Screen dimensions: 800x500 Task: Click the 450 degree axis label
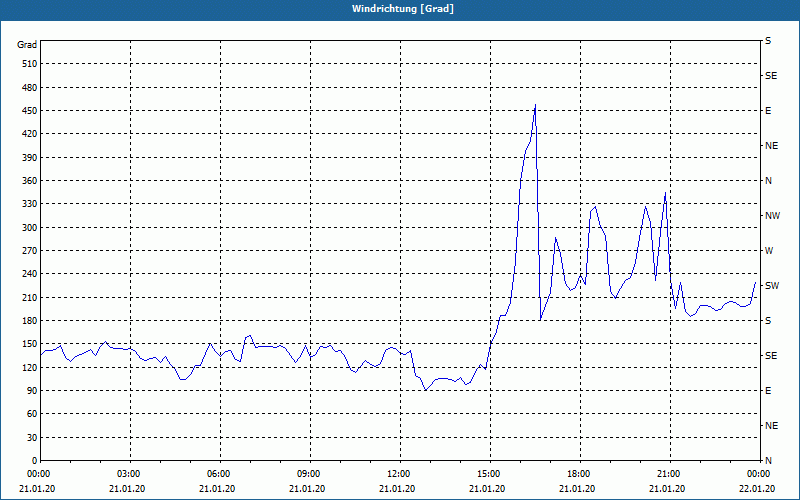[x=29, y=111]
